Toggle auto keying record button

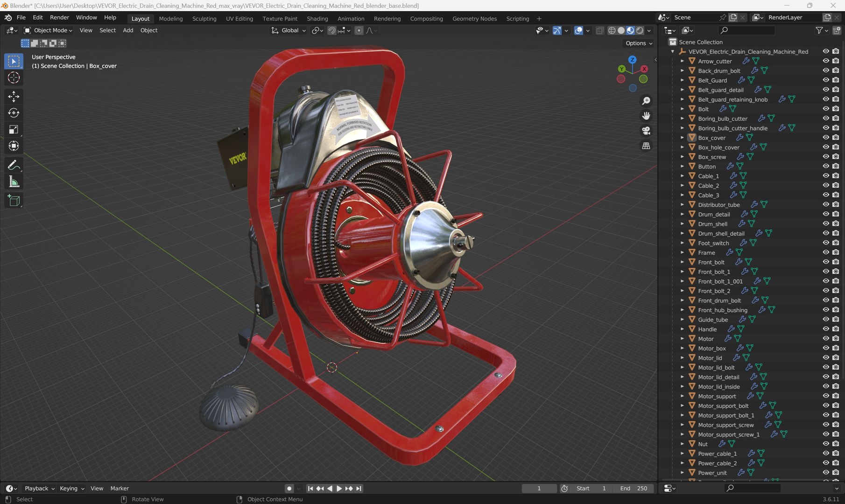(289, 489)
